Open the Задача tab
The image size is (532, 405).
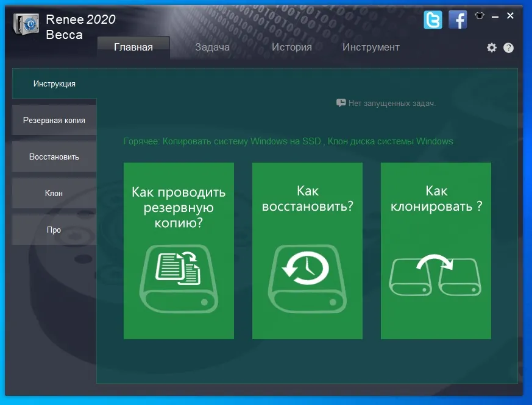[x=212, y=47]
